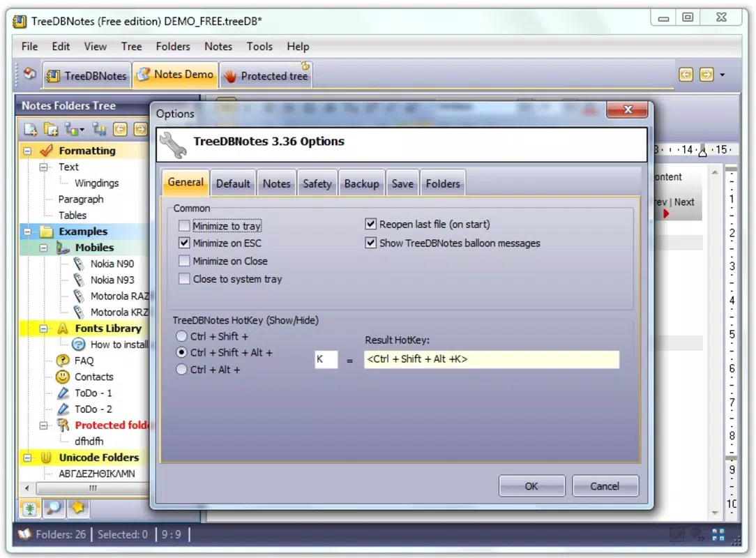Click the back arrow in Notes Folders Tree toolbar

[120, 129]
